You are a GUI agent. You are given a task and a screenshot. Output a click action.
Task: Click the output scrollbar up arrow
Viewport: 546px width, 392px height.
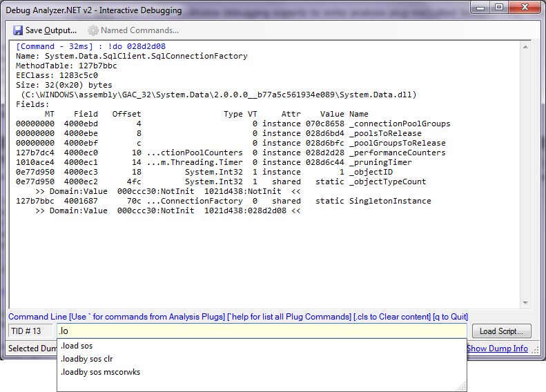(x=526, y=46)
